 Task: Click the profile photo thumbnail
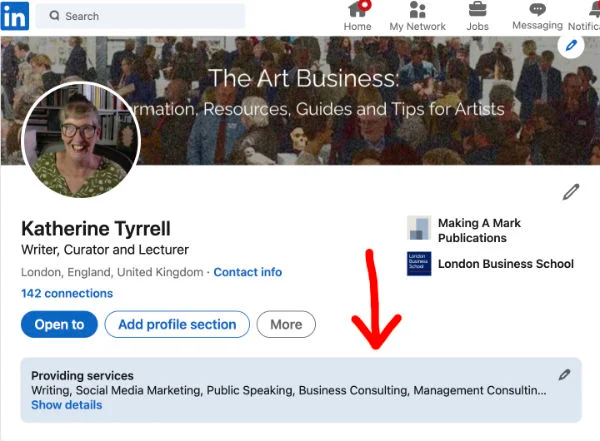[79, 141]
